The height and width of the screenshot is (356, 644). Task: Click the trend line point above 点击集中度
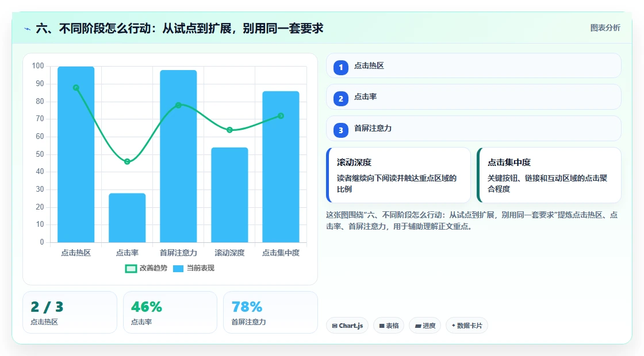281,116
